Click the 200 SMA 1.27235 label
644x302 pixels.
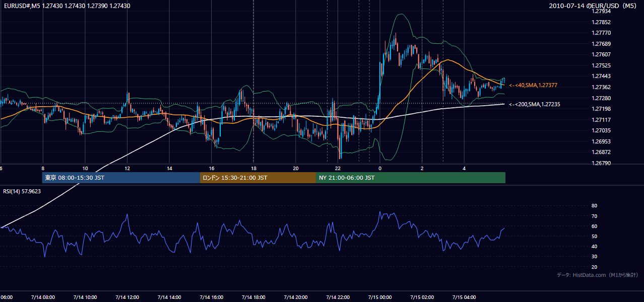534,105
